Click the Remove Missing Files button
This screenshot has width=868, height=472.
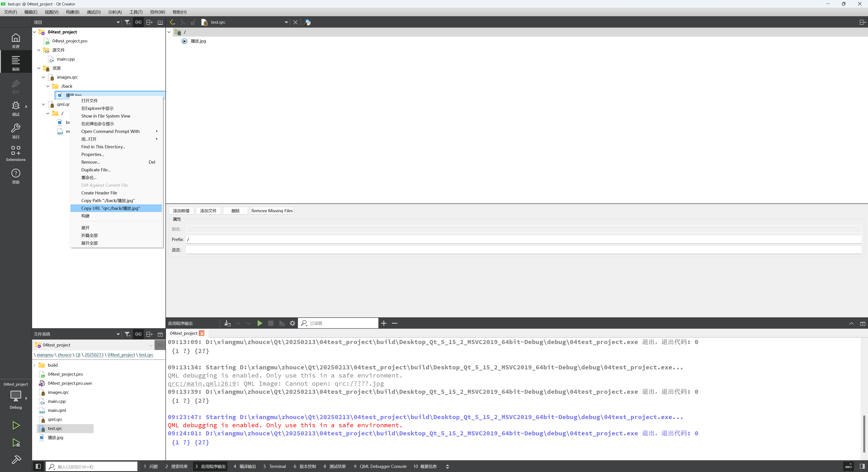(x=271, y=210)
